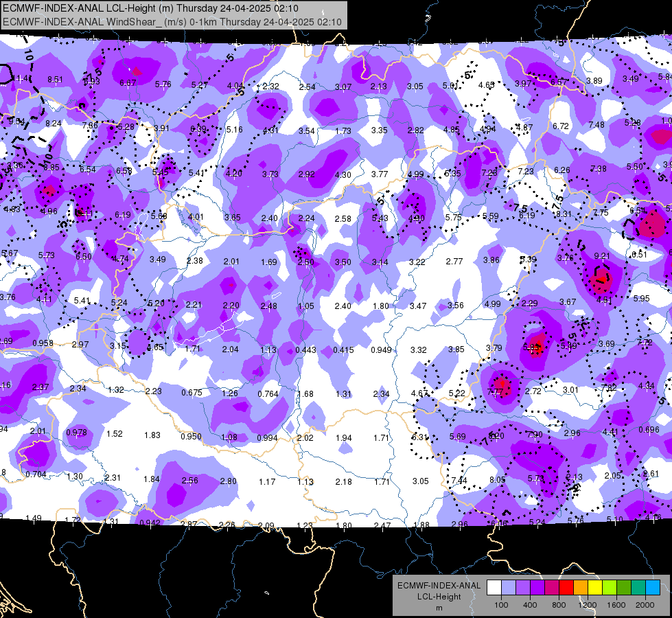This screenshot has width=672, height=618.
Task: Click the wind shear value '11.4'
Action: [x=21, y=78]
